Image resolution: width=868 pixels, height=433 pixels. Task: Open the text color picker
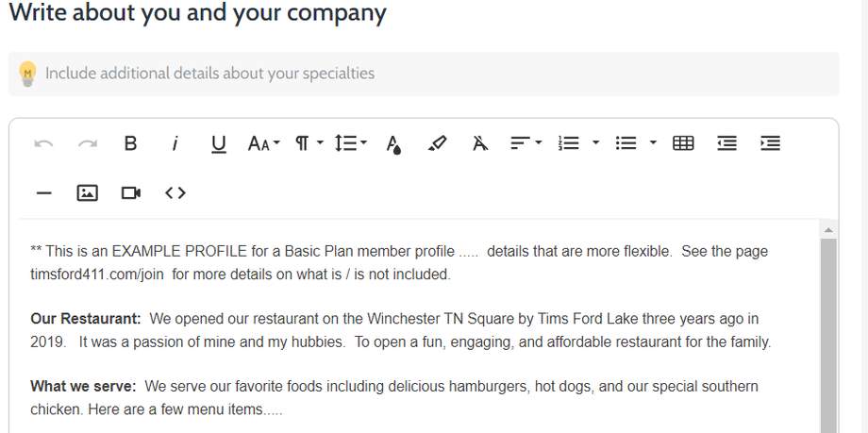[x=393, y=143]
